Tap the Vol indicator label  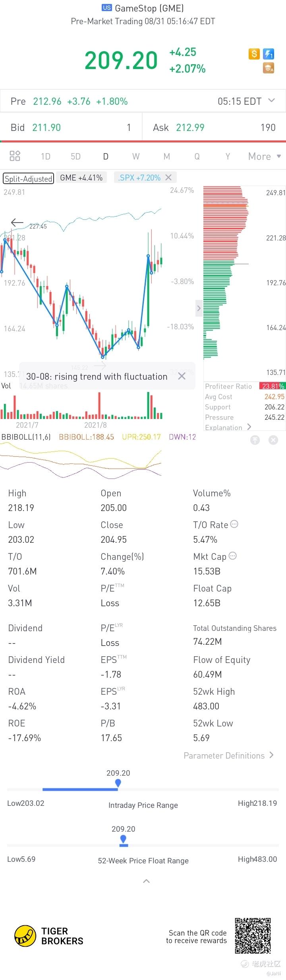coord(6,386)
